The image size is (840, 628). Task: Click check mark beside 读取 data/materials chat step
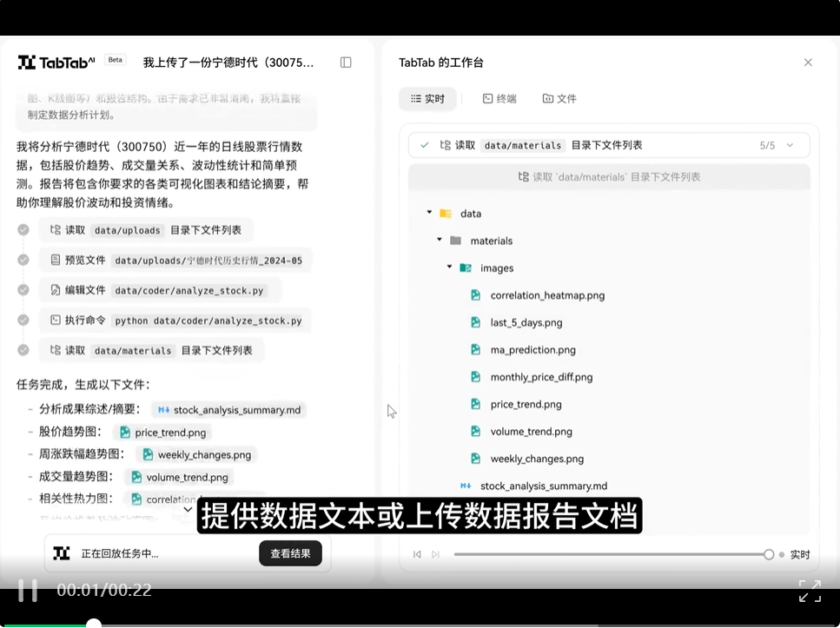pyautogui.click(x=23, y=350)
